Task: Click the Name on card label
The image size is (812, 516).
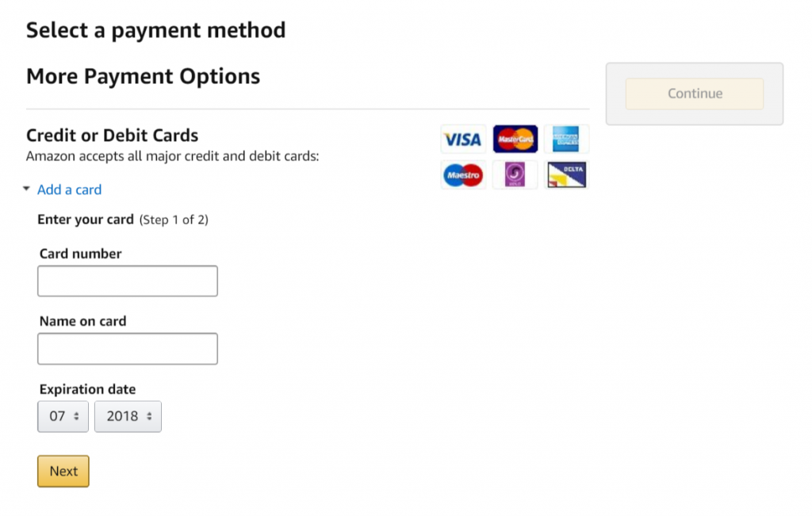Action: [x=82, y=321]
